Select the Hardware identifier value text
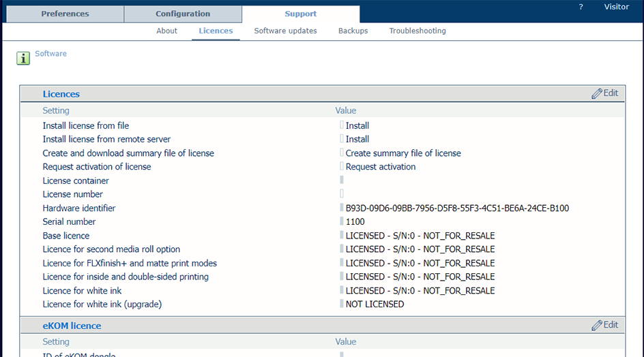Viewport: 644px width, 357px height. [457, 208]
